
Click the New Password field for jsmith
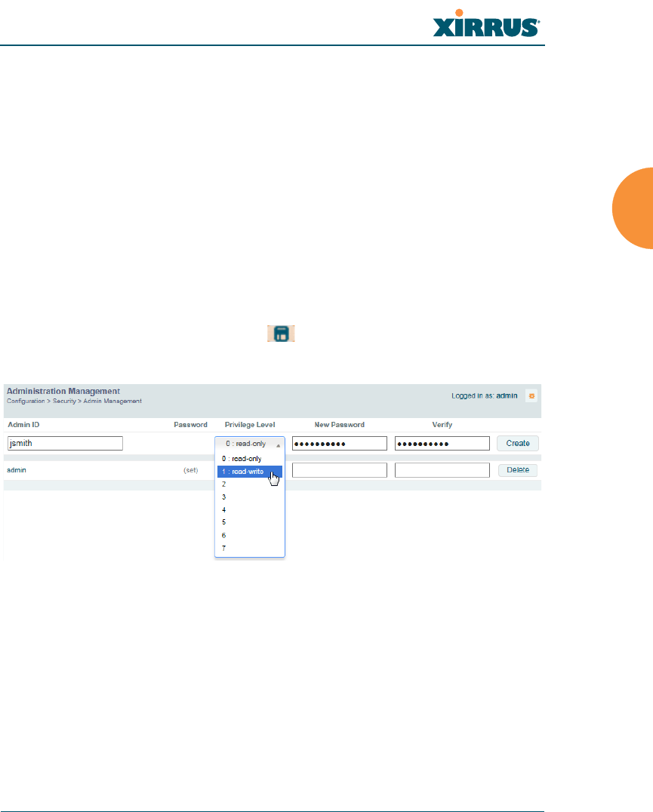[x=340, y=443]
